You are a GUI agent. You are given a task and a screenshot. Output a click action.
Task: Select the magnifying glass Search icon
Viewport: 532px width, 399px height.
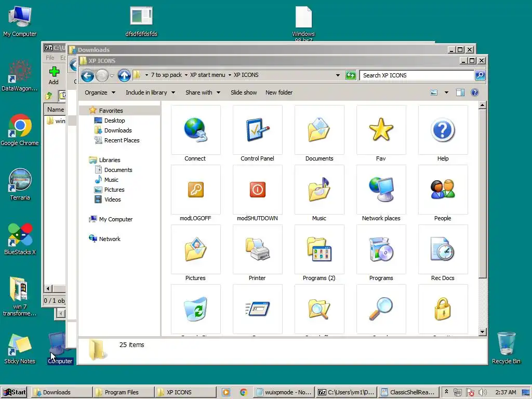381,309
